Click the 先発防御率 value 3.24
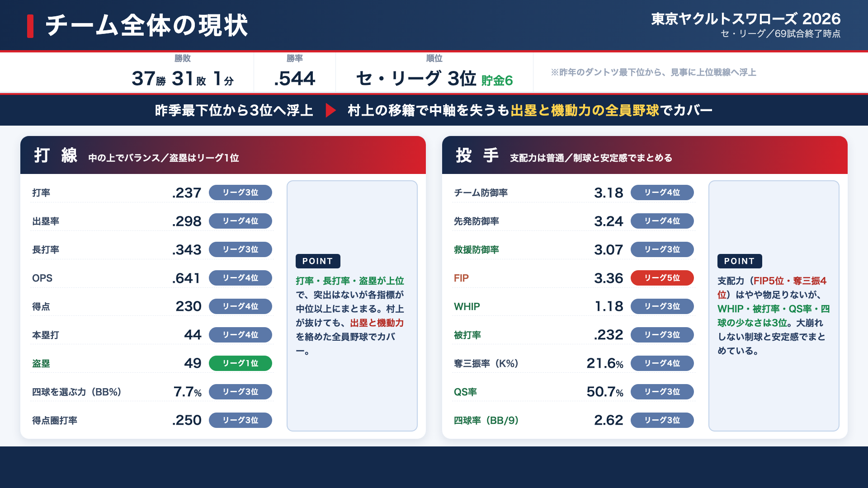 pos(609,221)
